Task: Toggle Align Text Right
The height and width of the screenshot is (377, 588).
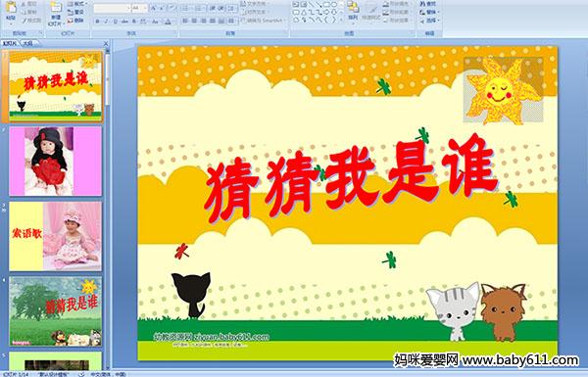Action: (x=203, y=21)
